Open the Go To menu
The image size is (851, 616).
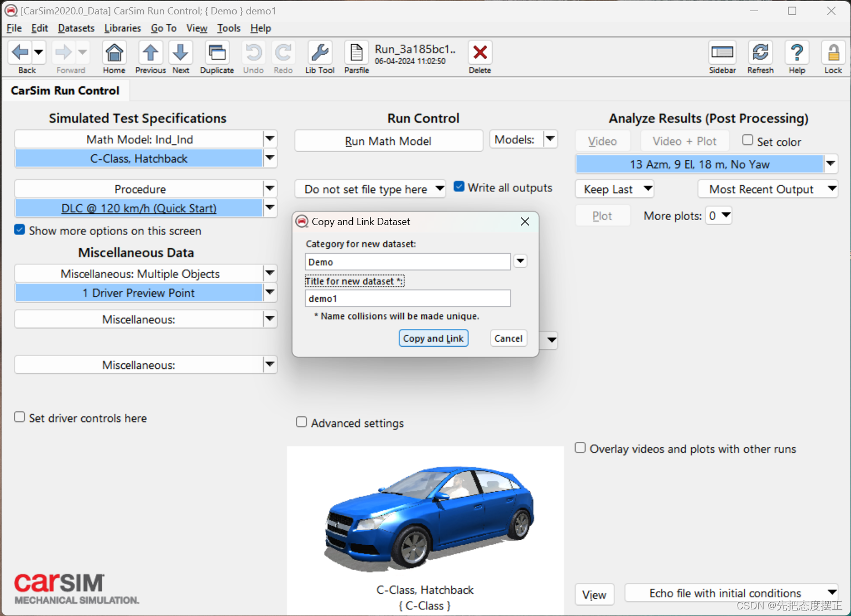tap(164, 28)
